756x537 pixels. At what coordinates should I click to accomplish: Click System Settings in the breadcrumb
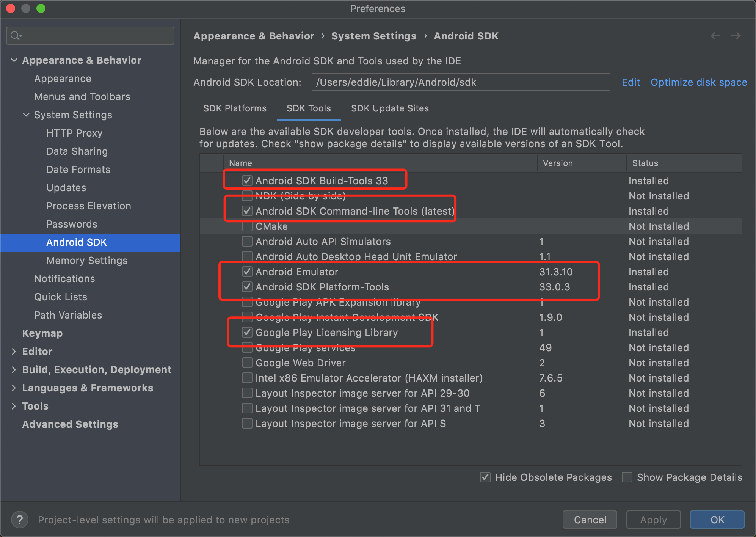(x=374, y=36)
